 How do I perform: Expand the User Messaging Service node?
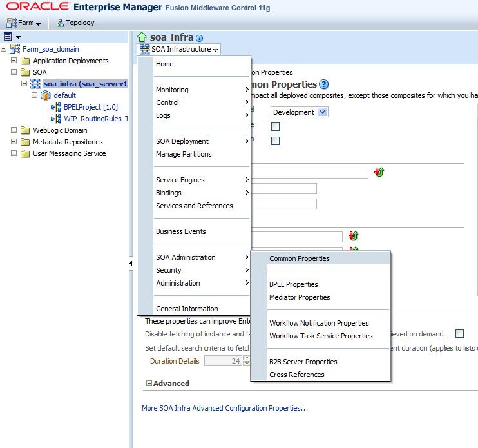14,153
